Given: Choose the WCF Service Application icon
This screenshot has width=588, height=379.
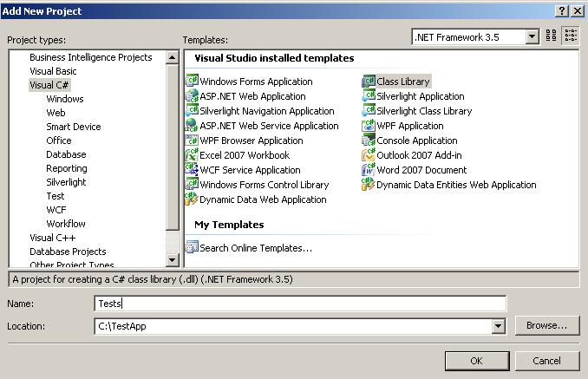Looking at the screenshot, I should (x=192, y=169).
